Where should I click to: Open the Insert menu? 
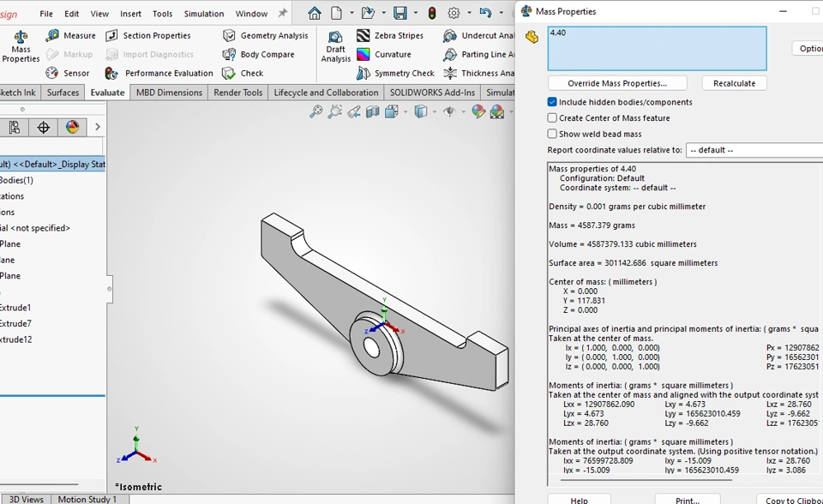(130, 14)
